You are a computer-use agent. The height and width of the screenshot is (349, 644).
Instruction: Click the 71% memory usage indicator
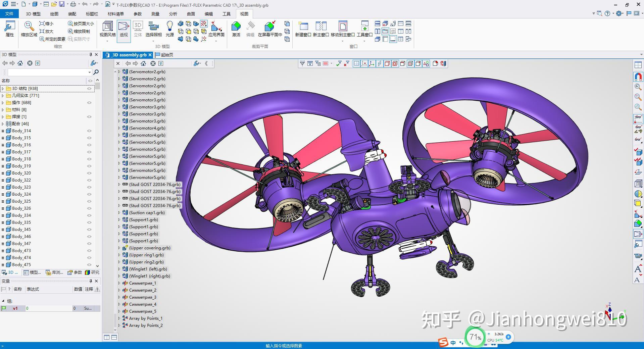point(475,337)
